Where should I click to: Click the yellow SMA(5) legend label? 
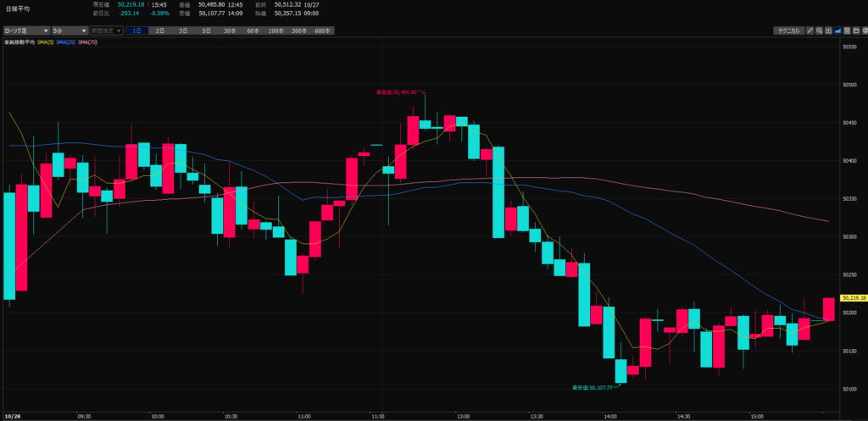(46, 41)
